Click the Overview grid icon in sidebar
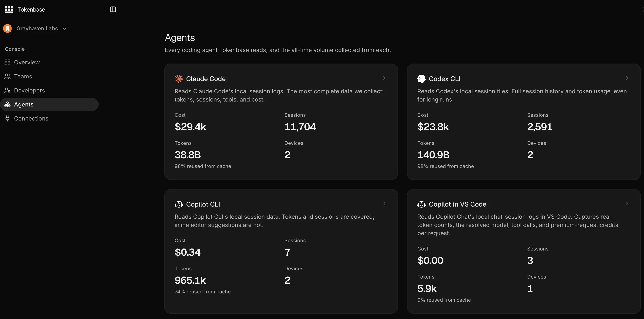Screen dimensions: 644x319 coord(7,62)
